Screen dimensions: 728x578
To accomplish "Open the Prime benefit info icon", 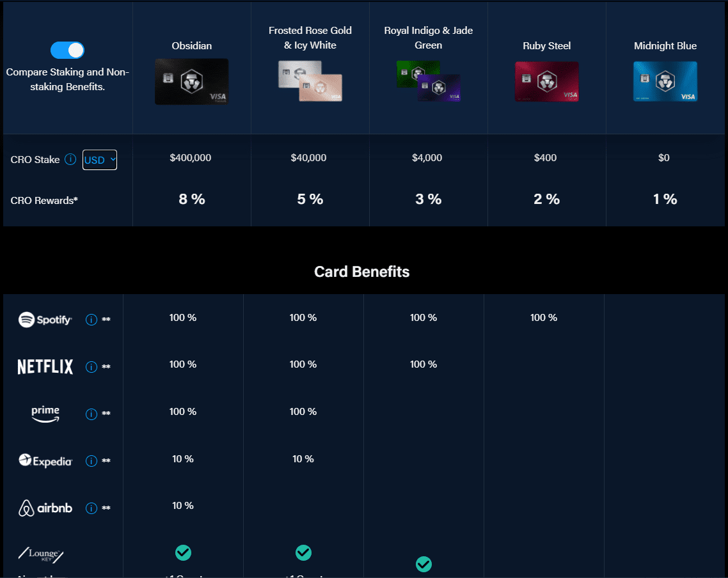I will pos(91,414).
